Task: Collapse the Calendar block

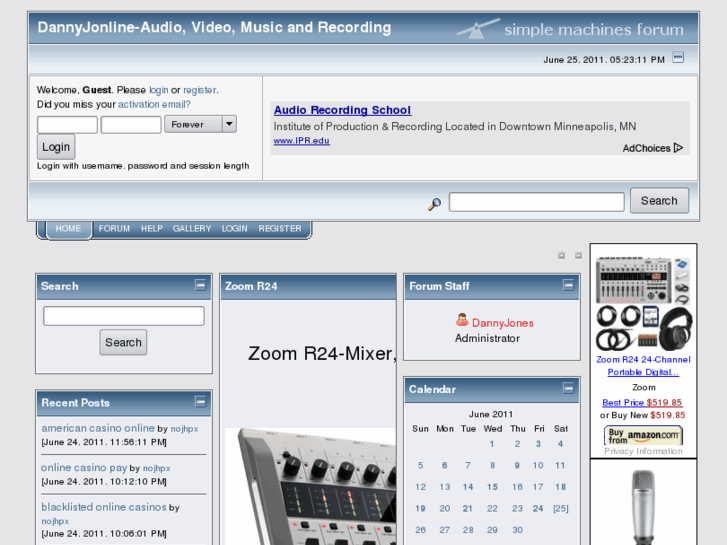Action: click(568, 388)
